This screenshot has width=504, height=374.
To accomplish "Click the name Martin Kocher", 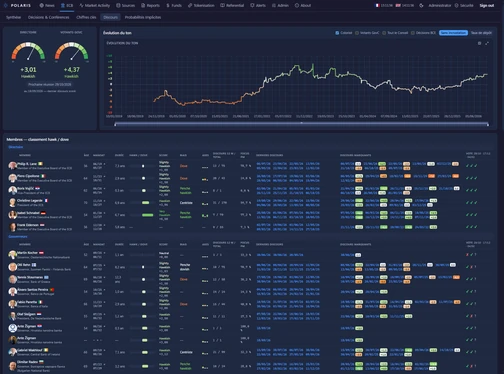I will coord(27,253).
